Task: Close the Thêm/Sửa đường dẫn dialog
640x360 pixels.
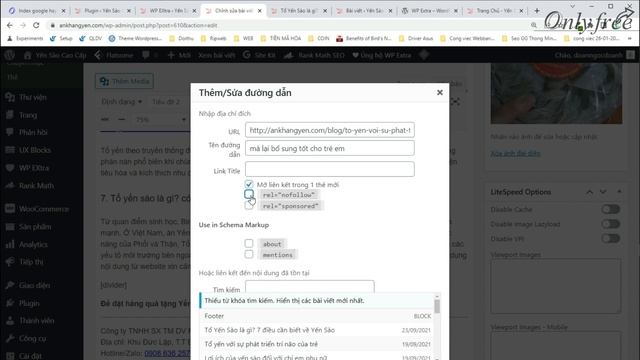Action: click(x=440, y=93)
